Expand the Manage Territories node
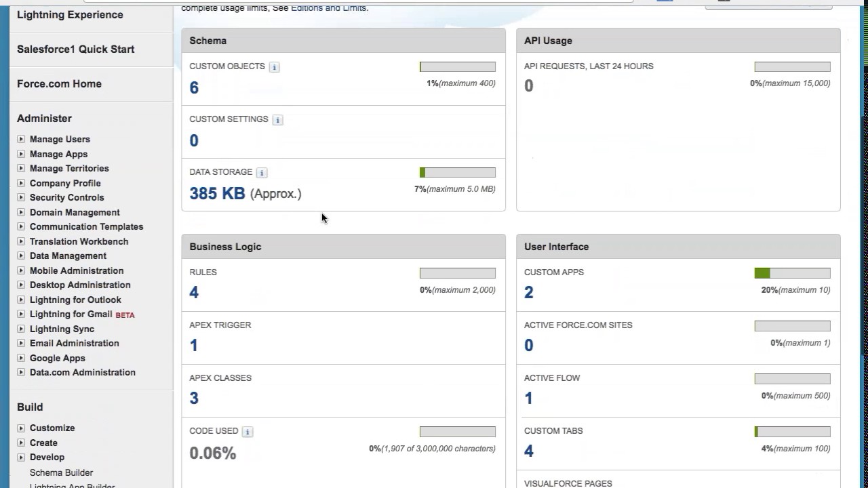 (x=21, y=168)
